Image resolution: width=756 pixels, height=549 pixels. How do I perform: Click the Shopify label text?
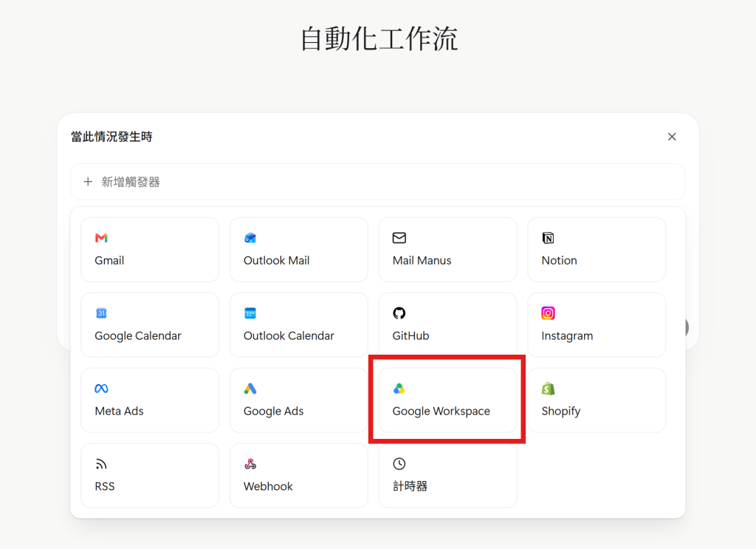pos(561,411)
